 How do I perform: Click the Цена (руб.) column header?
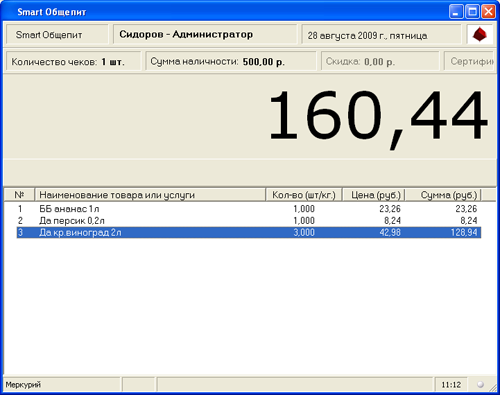[x=374, y=195]
